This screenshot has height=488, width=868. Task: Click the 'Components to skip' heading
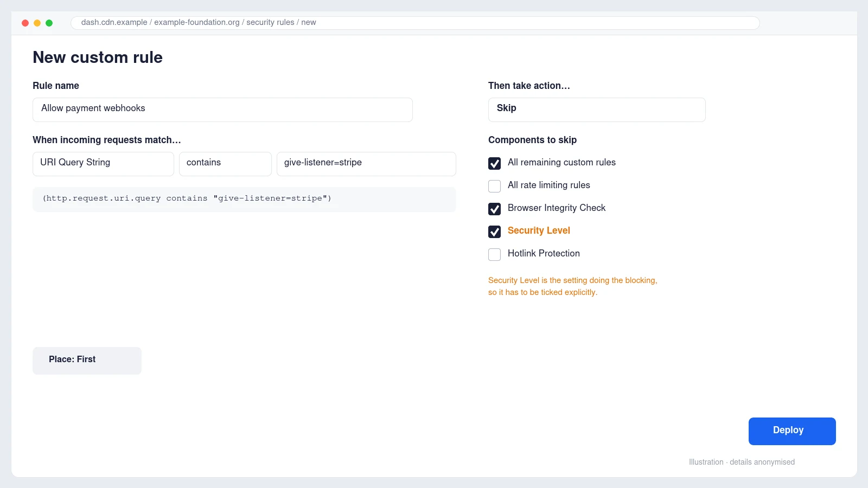click(532, 140)
